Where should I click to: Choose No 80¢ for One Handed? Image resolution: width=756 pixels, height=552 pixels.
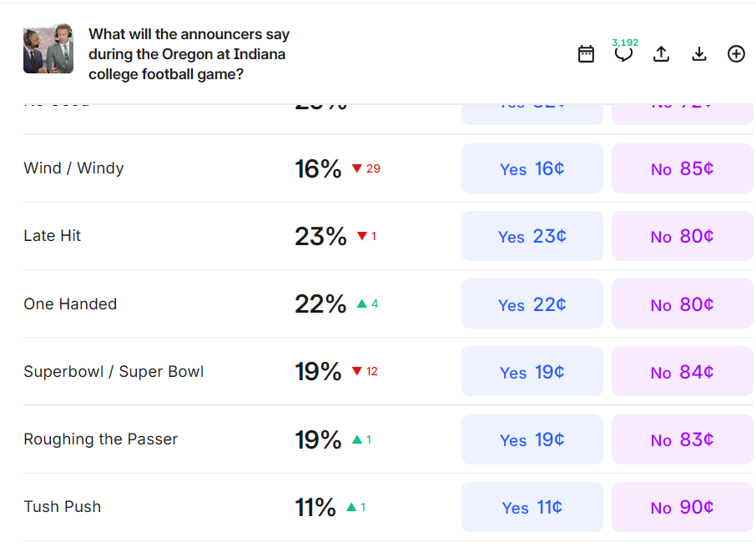click(x=682, y=304)
